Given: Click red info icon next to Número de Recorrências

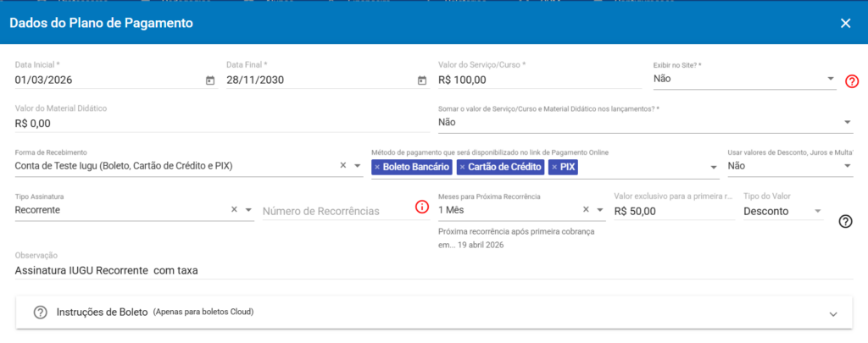Looking at the screenshot, I should point(421,207).
